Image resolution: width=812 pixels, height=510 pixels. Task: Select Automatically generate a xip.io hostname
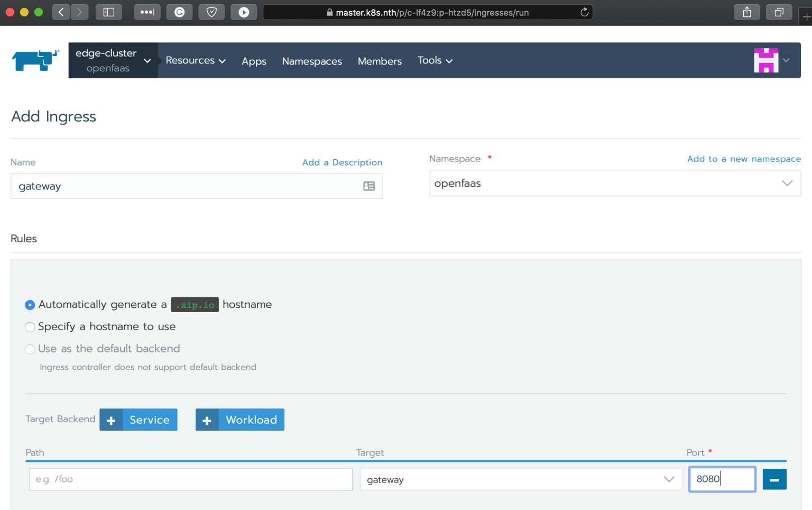pos(30,305)
